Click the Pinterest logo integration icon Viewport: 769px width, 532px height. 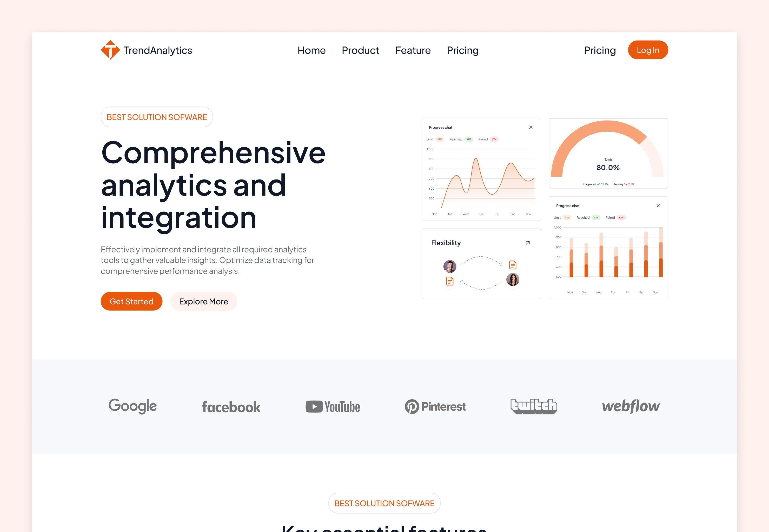pos(435,406)
